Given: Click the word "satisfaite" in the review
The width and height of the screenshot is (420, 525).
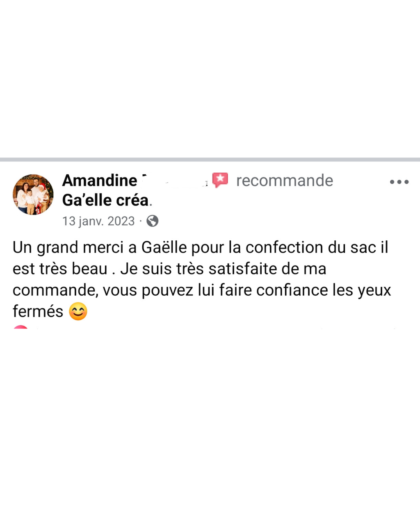Looking at the screenshot, I should tap(243, 269).
